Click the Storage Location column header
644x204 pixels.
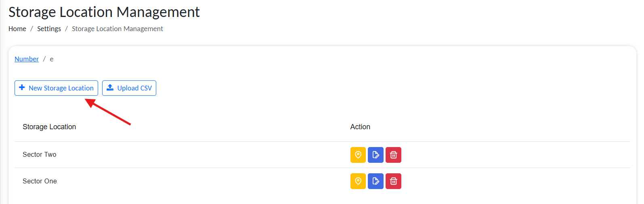49,127
